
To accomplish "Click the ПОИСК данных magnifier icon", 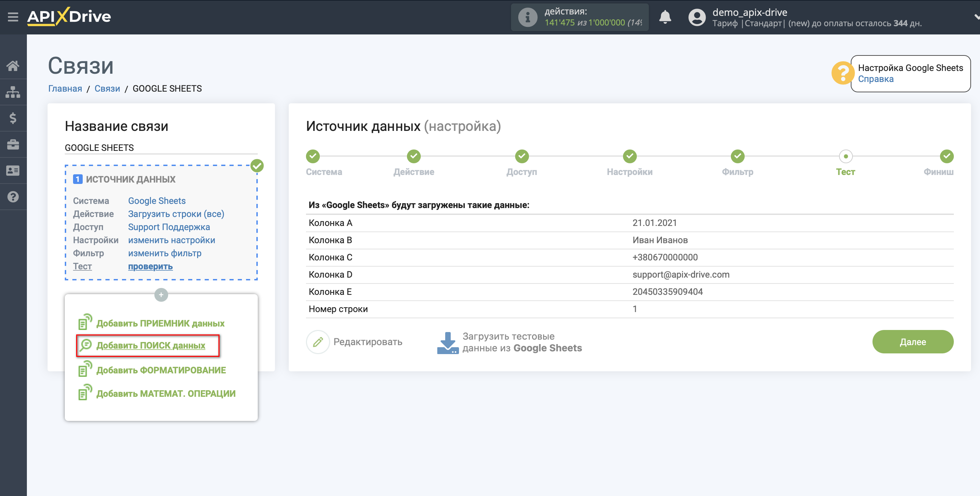I will [x=85, y=345].
